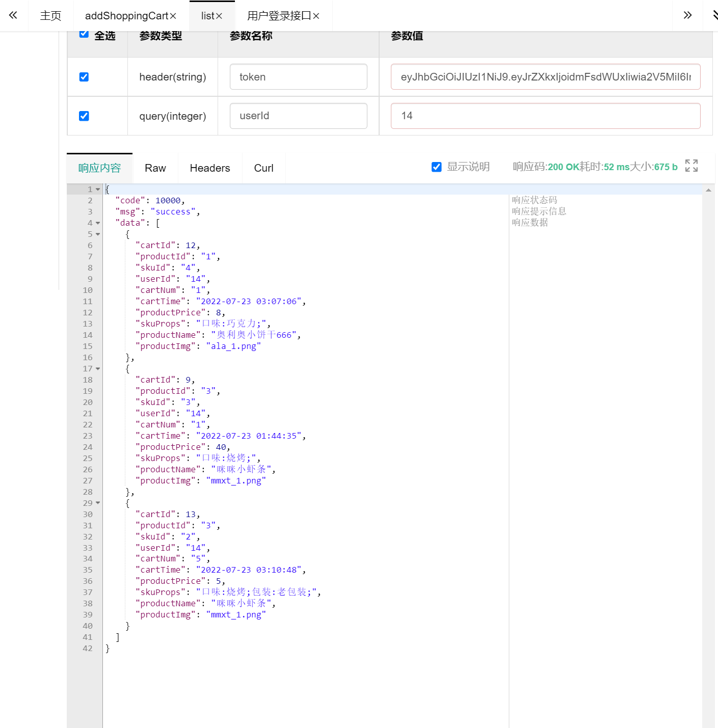Click the 参数值 column header
The height and width of the screenshot is (728, 718).
tap(407, 36)
